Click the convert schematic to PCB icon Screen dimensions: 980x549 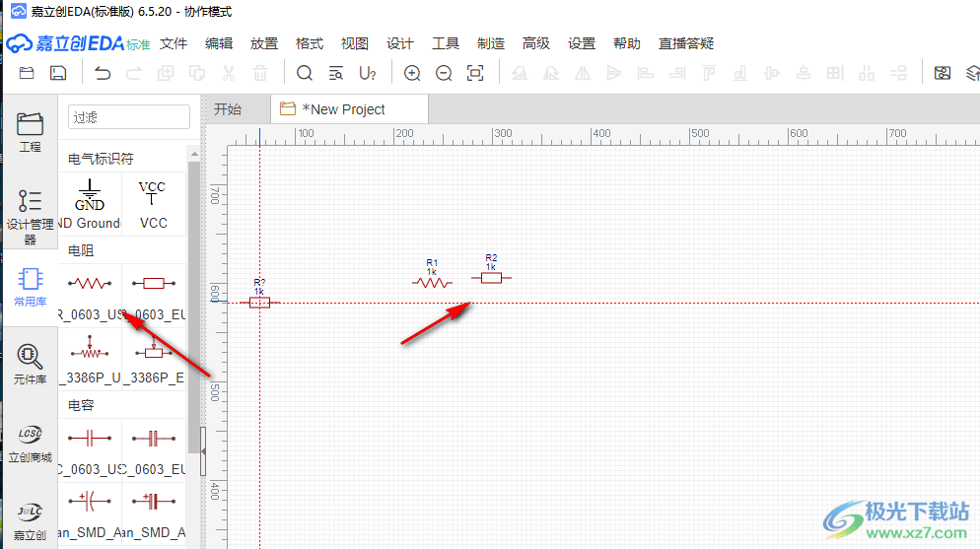[x=942, y=73]
